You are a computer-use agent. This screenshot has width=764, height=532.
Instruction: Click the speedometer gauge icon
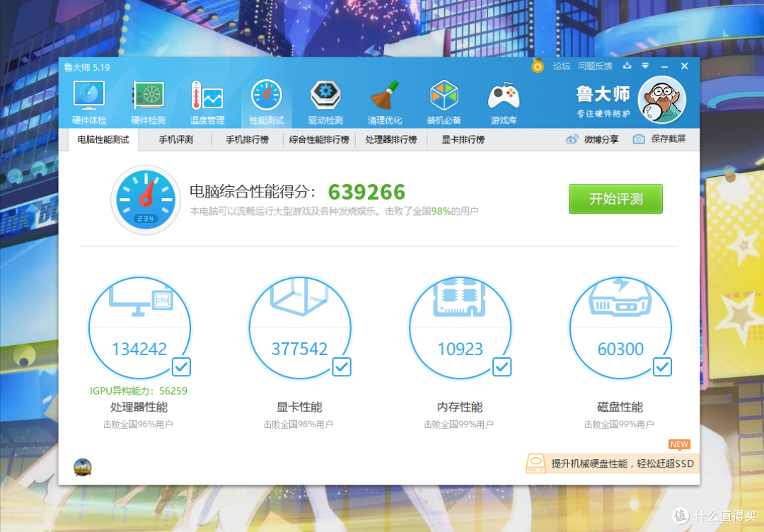tap(146, 199)
